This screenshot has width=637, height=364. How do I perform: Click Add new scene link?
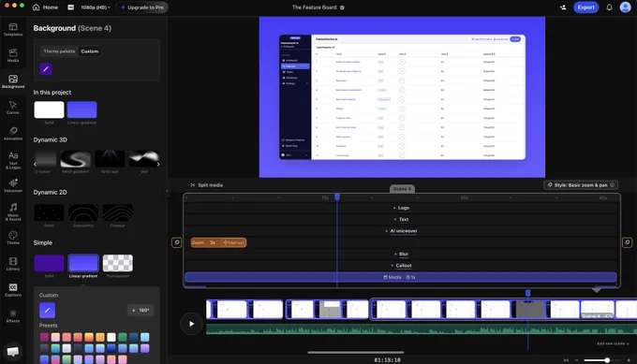[613, 343]
